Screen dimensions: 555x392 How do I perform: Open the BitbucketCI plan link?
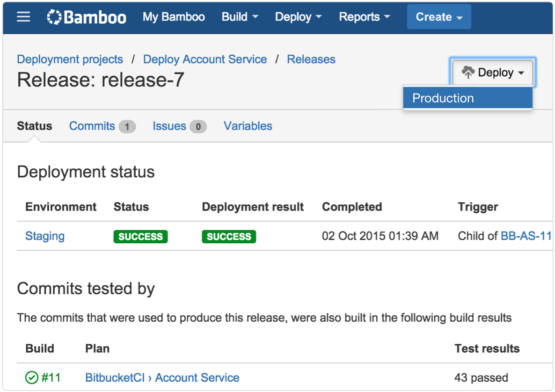(115, 377)
